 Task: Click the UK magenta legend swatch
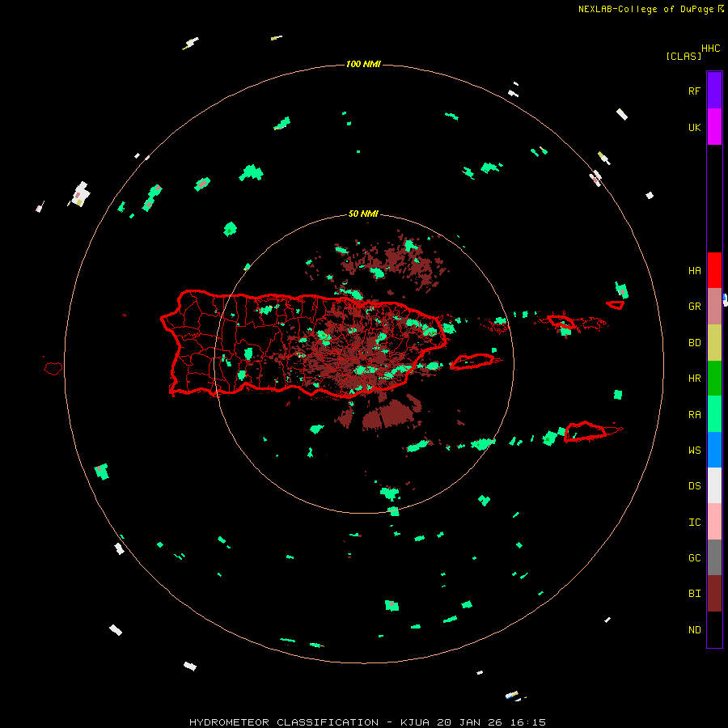714,127
